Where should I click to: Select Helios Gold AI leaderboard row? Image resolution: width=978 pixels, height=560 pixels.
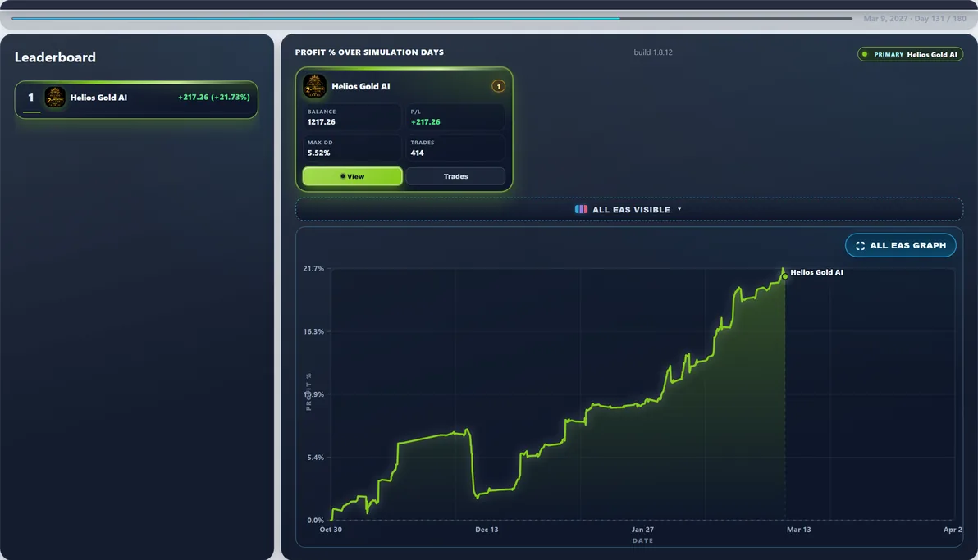pyautogui.click(x=136, y=99)
